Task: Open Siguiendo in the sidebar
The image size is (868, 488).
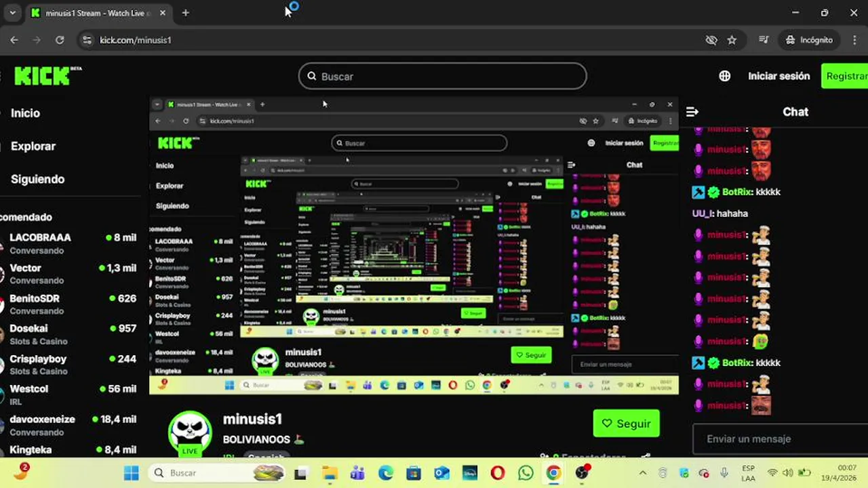Action: [x=37, y=180]
